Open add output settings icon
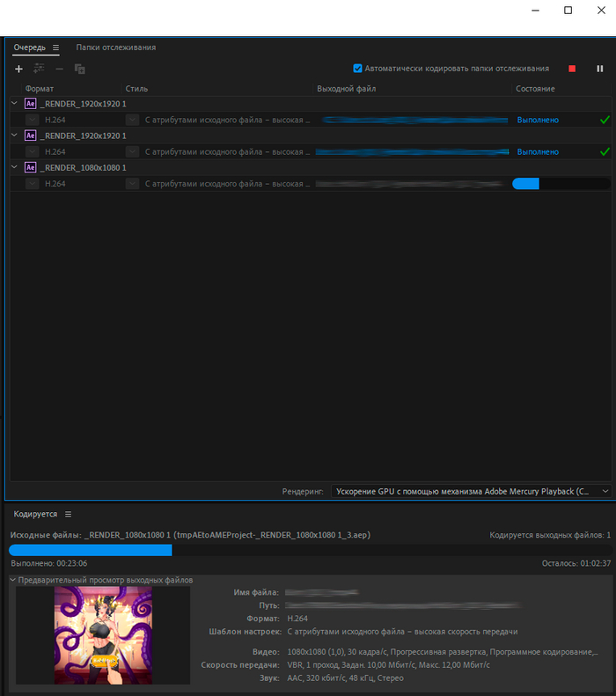This screenshot has height=696, width=616. coord(39,69)
